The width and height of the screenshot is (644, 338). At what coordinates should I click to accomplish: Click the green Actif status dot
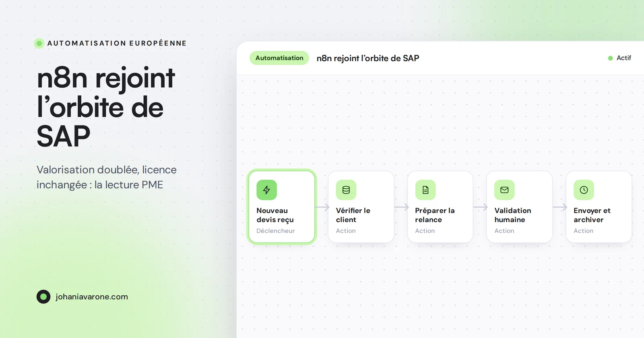[x=610, y=58]
